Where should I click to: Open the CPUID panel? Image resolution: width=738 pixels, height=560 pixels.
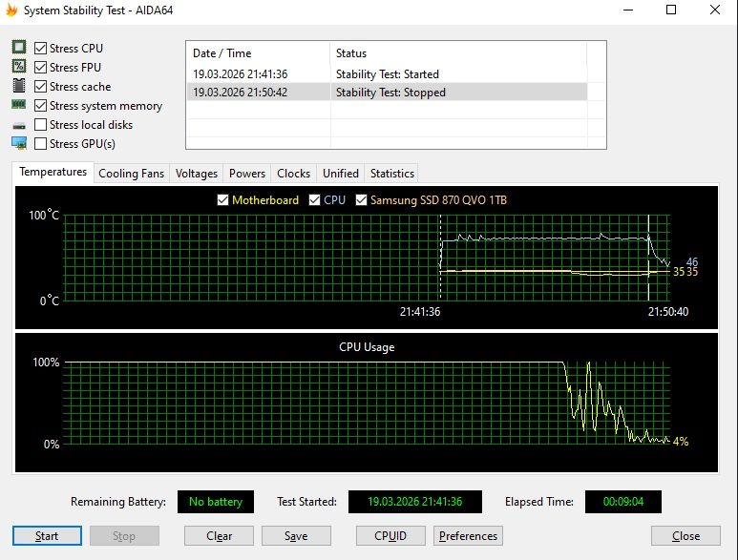390,536
